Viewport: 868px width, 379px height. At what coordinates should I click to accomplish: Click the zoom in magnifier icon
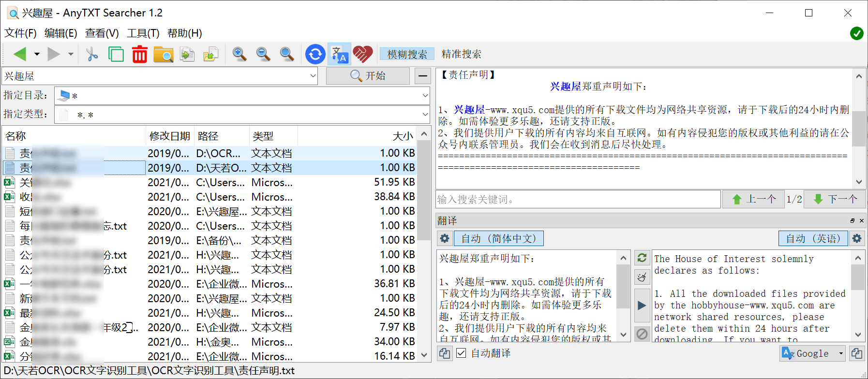(239, 54)
